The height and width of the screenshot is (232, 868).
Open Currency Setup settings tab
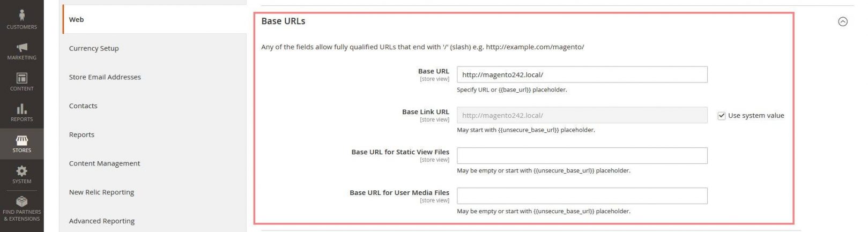pyautogui.click(x=94, y=48)
